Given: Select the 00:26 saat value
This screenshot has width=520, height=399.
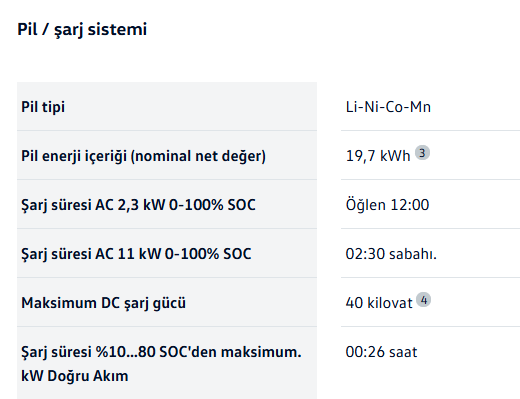Looking at the screenshot, I should pos(381,352).
